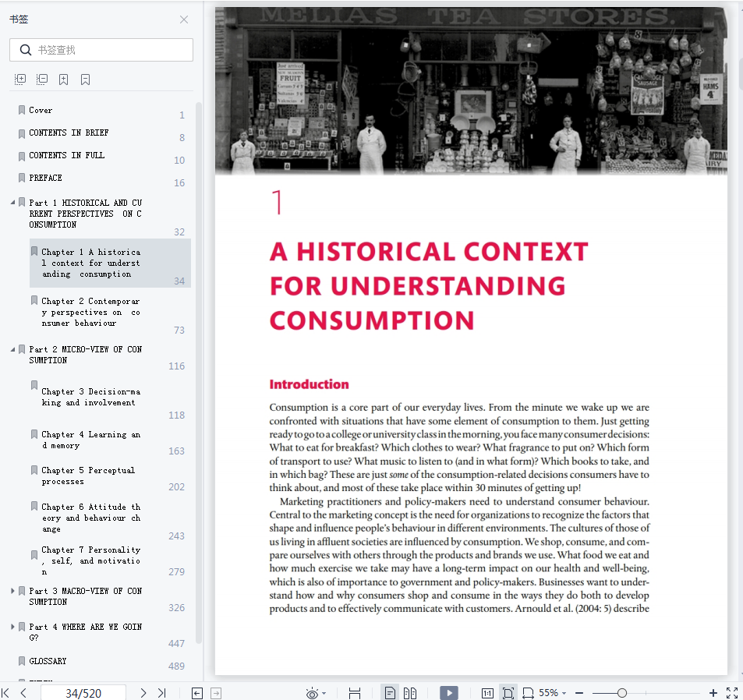Select Part 4 WHERE ARE WE GOING text
Screen dimensions: 743x700
pos(85,632)
